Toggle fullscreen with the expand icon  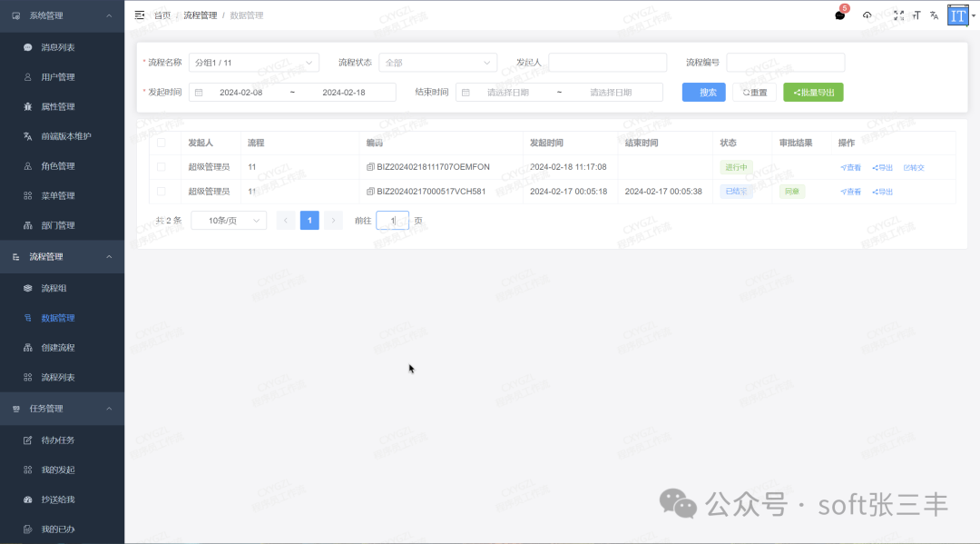pos(898,15)
